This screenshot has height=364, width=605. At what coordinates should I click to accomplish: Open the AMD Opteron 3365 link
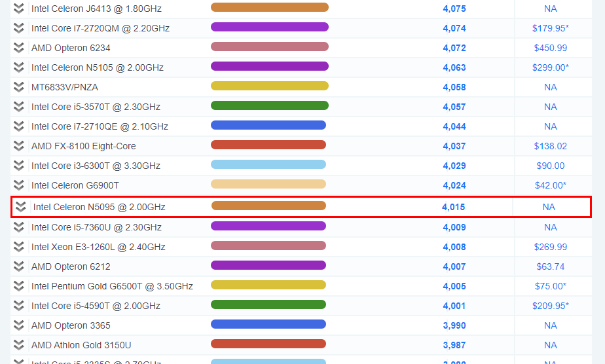pos(71,325)
